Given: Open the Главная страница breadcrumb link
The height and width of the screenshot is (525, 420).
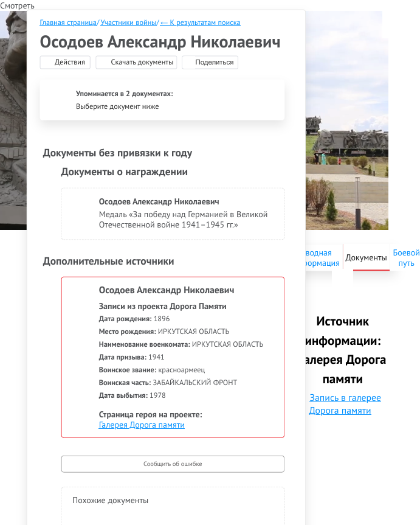Looking at the screenshot, I should pos(68,23).
